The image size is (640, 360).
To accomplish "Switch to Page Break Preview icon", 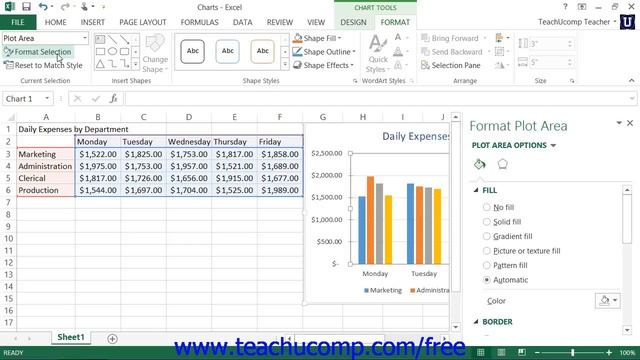I will 522,352.
